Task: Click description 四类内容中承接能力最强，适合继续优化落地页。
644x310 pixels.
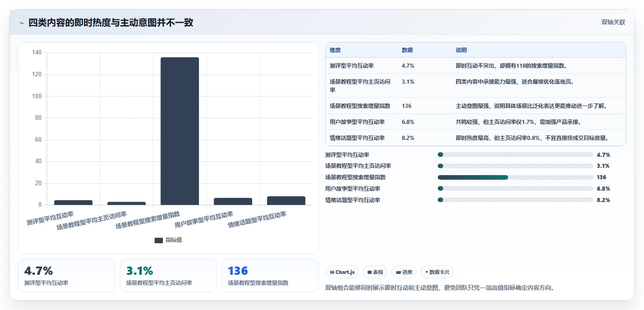Action: (x=515, y=82)
